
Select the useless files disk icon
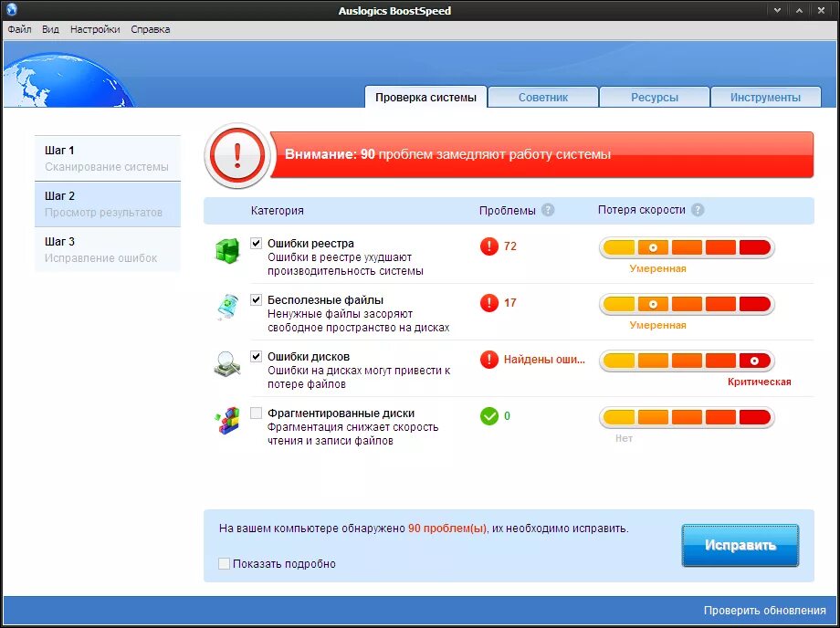[x=228, y=306]
